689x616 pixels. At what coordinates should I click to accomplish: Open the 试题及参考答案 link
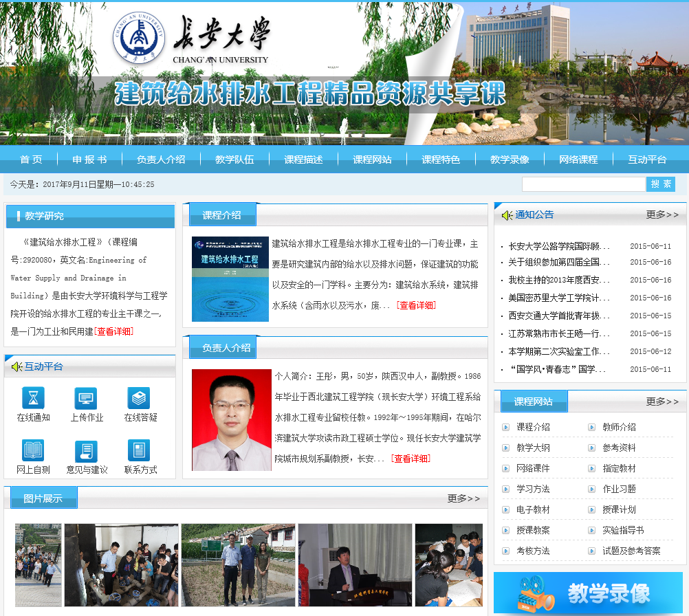(x=631, y=551)
